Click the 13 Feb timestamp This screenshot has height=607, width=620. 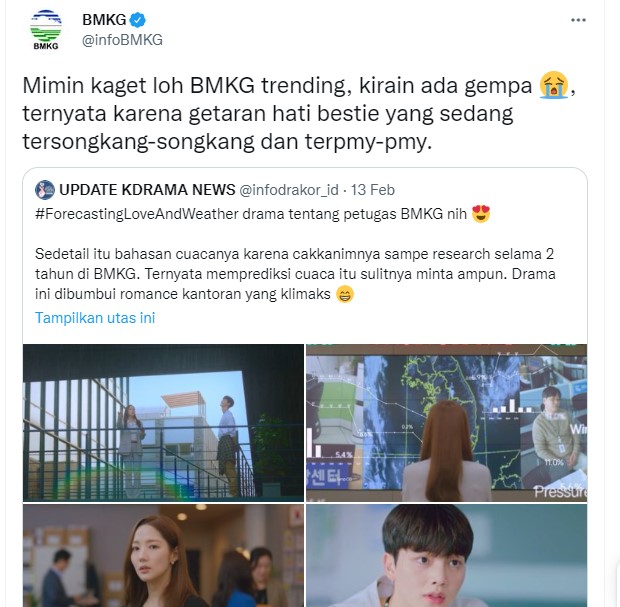(x=372, y=190)
